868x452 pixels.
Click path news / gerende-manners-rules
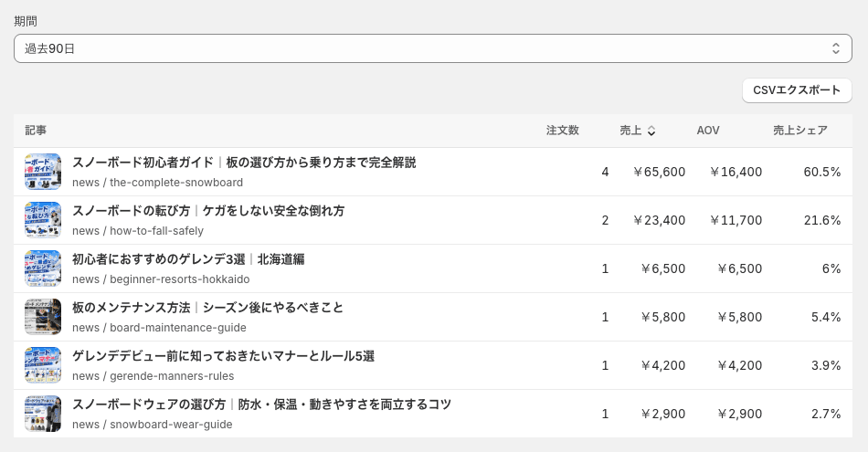coord(153,376)
